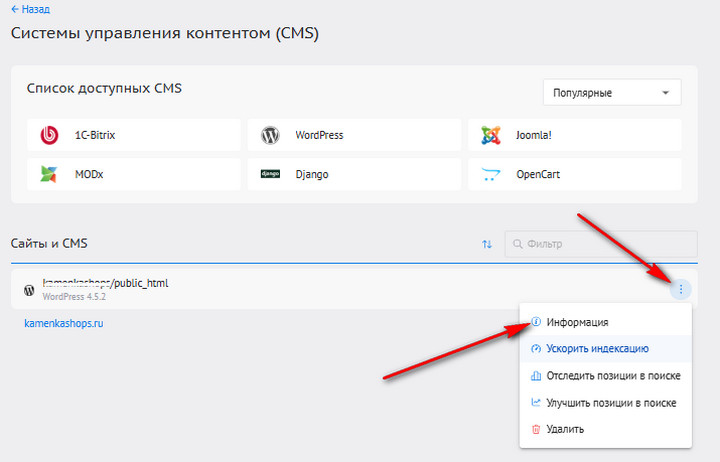
Task: Click the Joomla! logo icon
Action: click(x=490, y=135)
